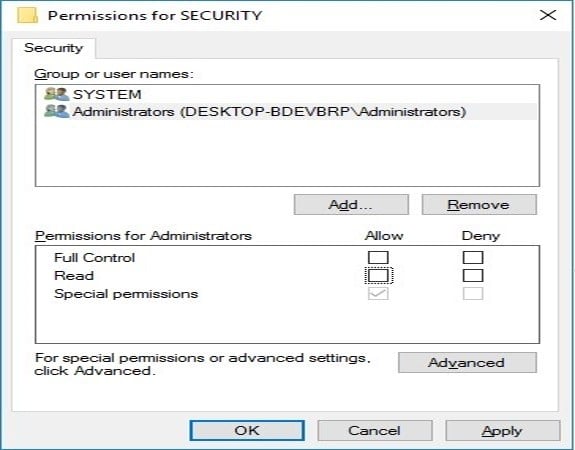
Task: Select the Security tab
Action: [54, 48]
